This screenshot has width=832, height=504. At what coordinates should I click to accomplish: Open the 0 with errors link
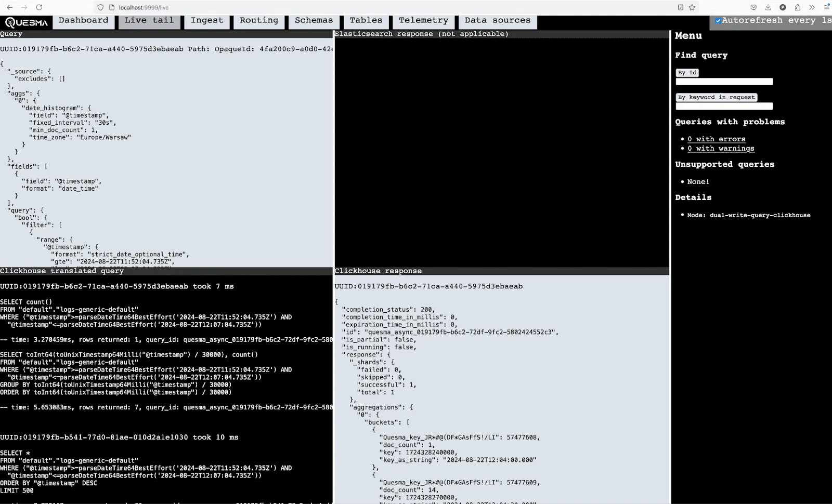pos(716,139)
